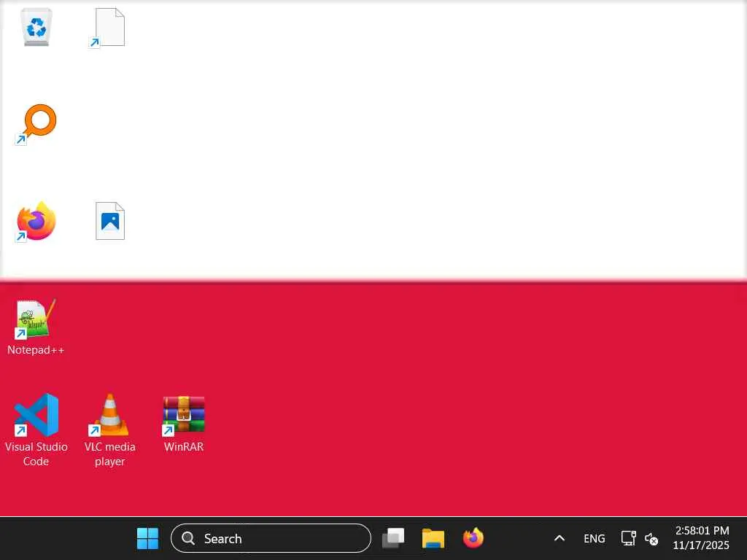Click the "Visual Studio Code" label text
747x560 pixels.
(36, 454)
